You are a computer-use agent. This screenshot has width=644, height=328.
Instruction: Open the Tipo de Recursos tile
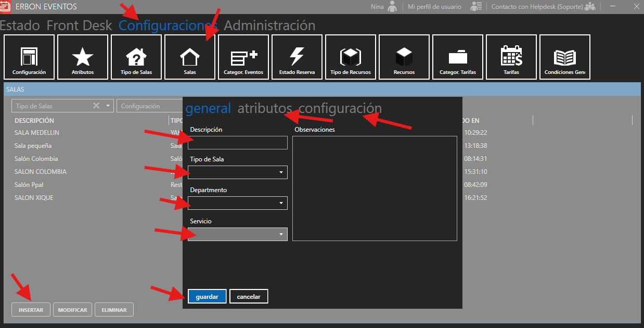point(351,57)
